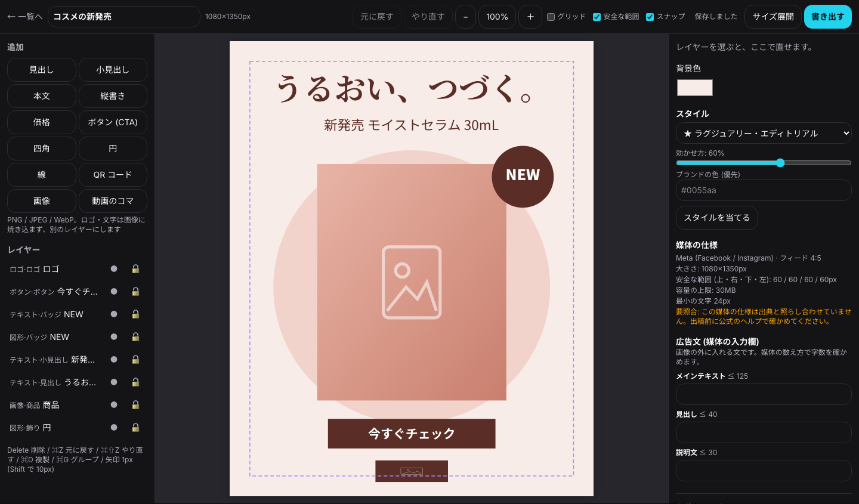
Task: Toggle lock on the 見出し うるおい layer
Action: tap(135, 382)
